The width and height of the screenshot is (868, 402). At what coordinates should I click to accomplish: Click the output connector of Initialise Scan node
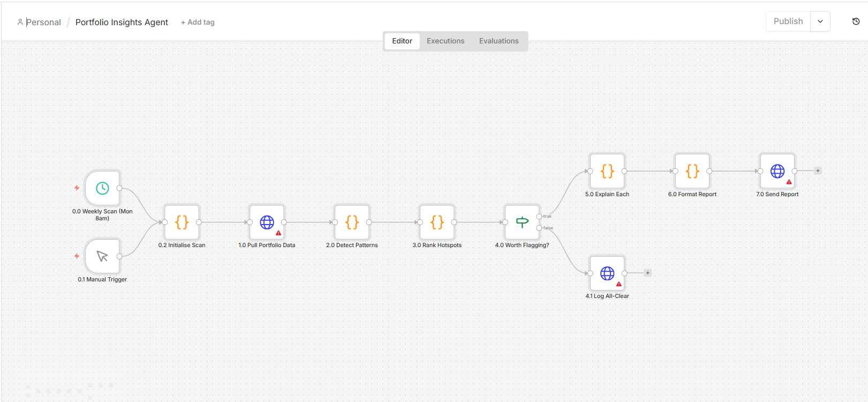(x=199, y=222)
